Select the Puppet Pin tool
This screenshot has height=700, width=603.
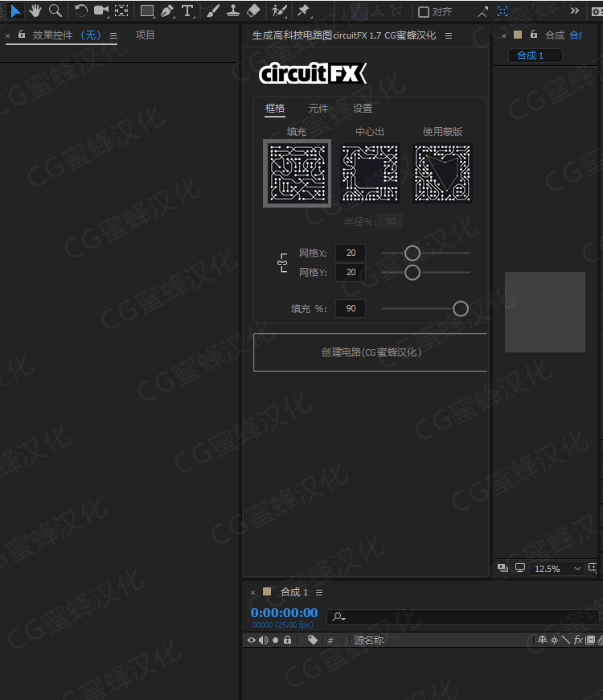click(304, 11)
